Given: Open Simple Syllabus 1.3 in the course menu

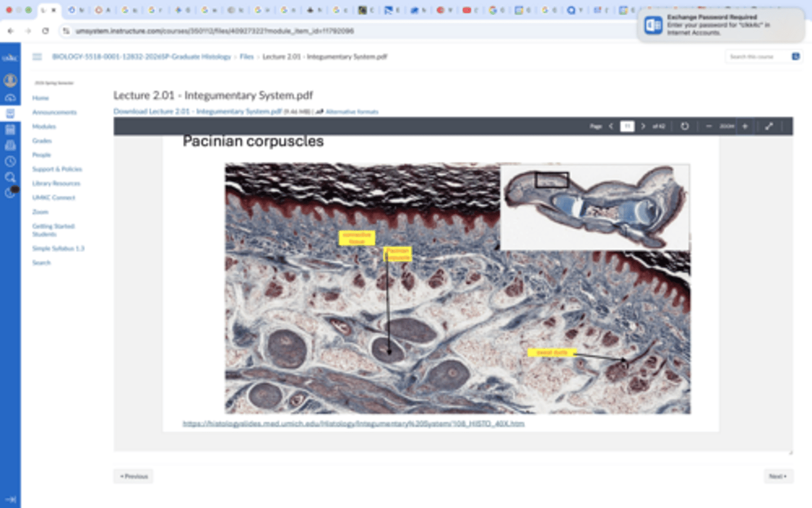Looking at the screenshot, I should [58, 248].
